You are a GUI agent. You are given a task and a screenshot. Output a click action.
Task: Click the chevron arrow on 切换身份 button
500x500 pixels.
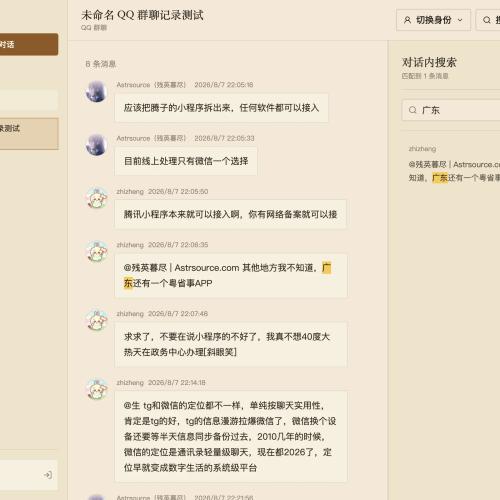[x=460, y=20]
